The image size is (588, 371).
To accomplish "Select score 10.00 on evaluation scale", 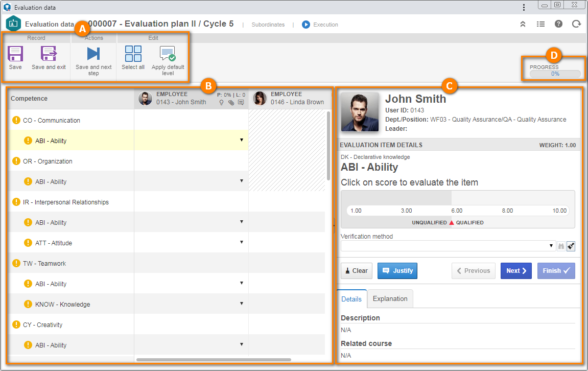I will pyautogui.click(x=559, y=211).
